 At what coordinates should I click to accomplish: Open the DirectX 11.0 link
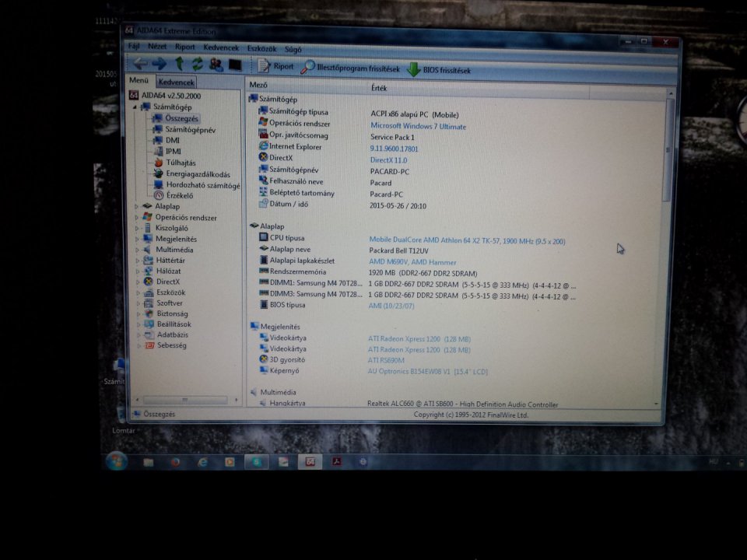point(388,160)
